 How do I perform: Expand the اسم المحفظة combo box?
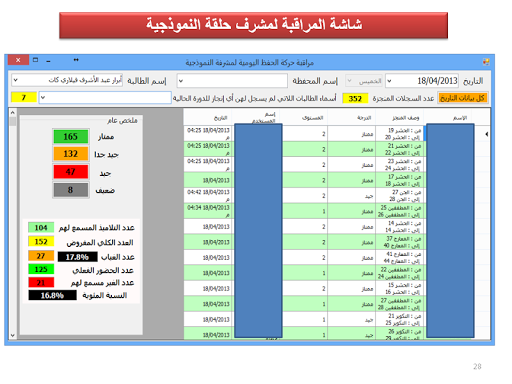coord(181,81)
